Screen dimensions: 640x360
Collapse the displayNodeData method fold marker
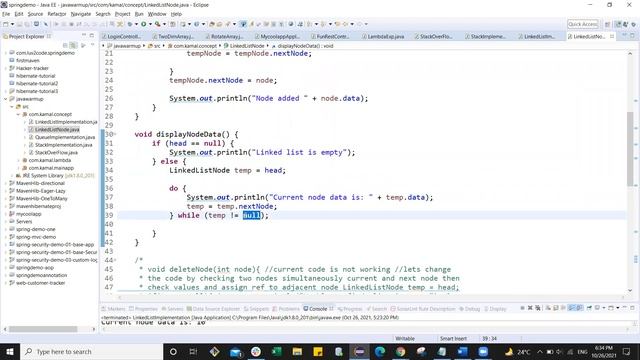coord(116,134)
